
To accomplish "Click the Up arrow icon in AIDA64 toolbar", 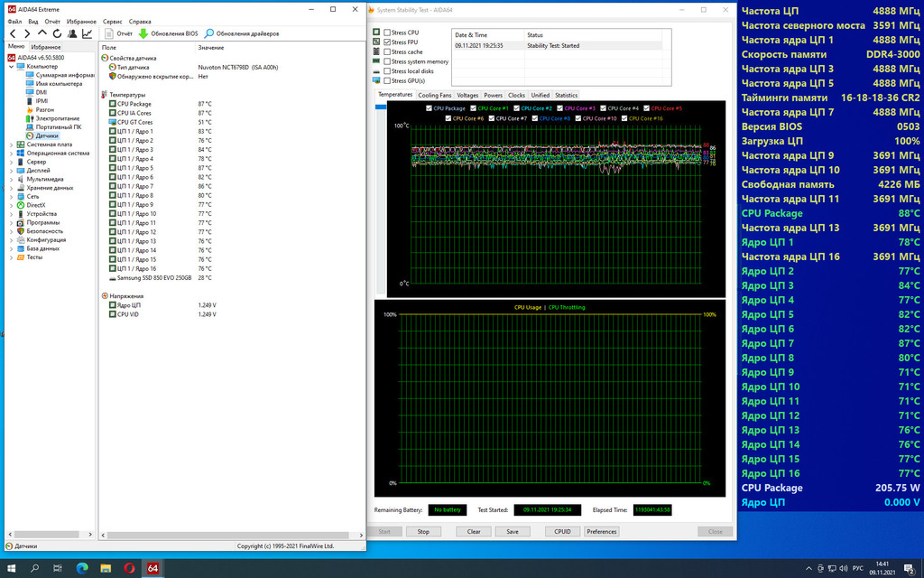I will pyautogui.click(x=42, y=33).
